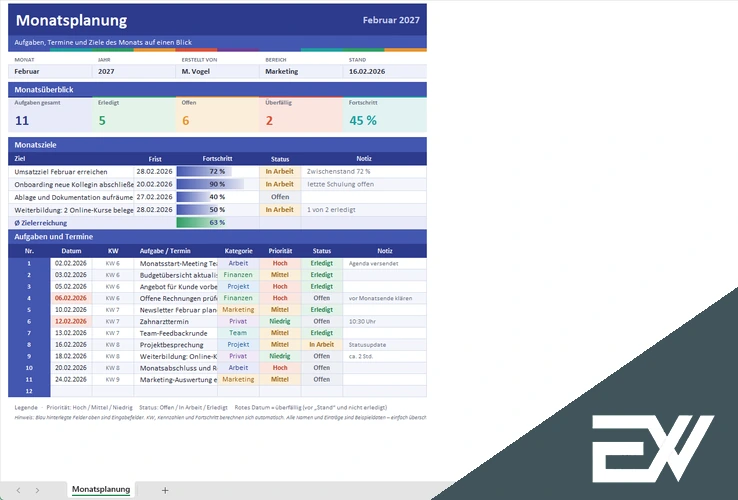
Task: Select the Jahr field showing 2027
Action: click(x=134, y=72)
